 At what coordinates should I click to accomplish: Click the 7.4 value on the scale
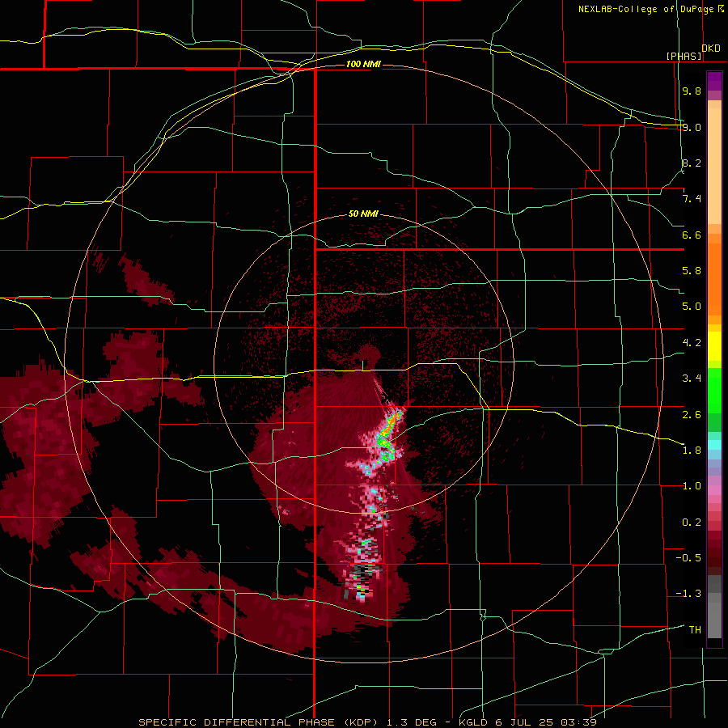click(692, 199)
